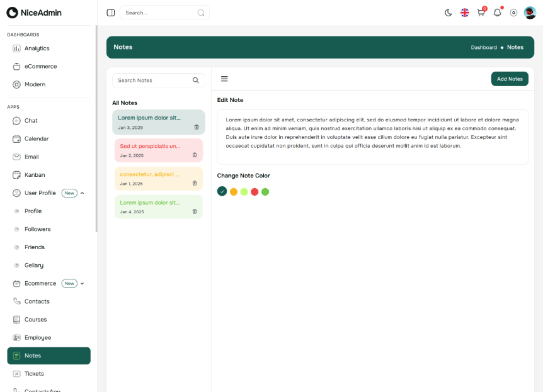Click the magnifier icon in top search
543x392 pixels.
tap(201, 13)
